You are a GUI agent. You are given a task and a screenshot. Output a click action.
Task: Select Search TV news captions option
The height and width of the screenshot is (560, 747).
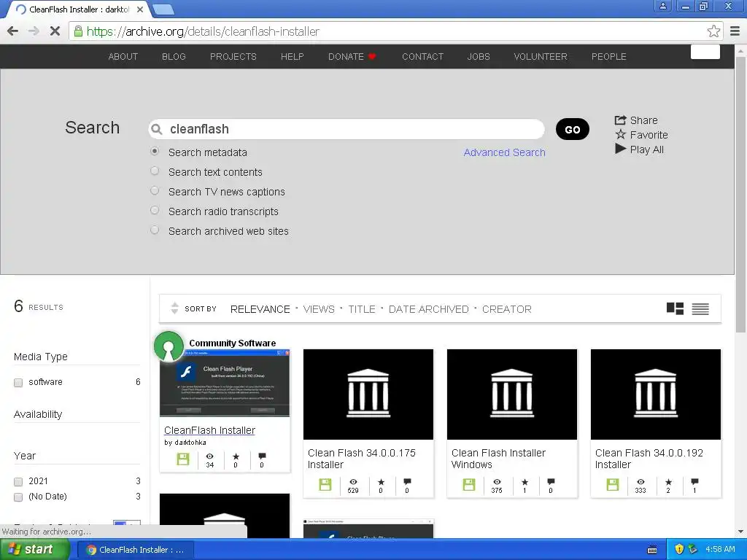click(155, 190)
